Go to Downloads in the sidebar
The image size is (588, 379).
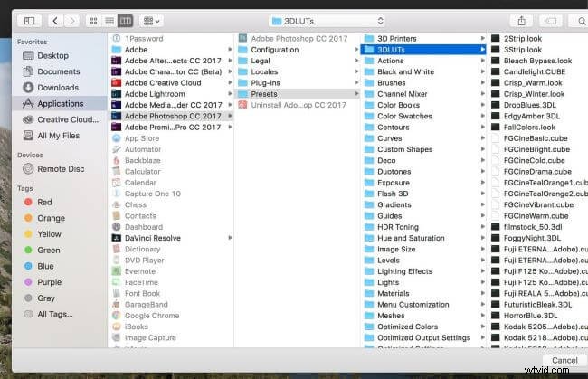(57, 88)
